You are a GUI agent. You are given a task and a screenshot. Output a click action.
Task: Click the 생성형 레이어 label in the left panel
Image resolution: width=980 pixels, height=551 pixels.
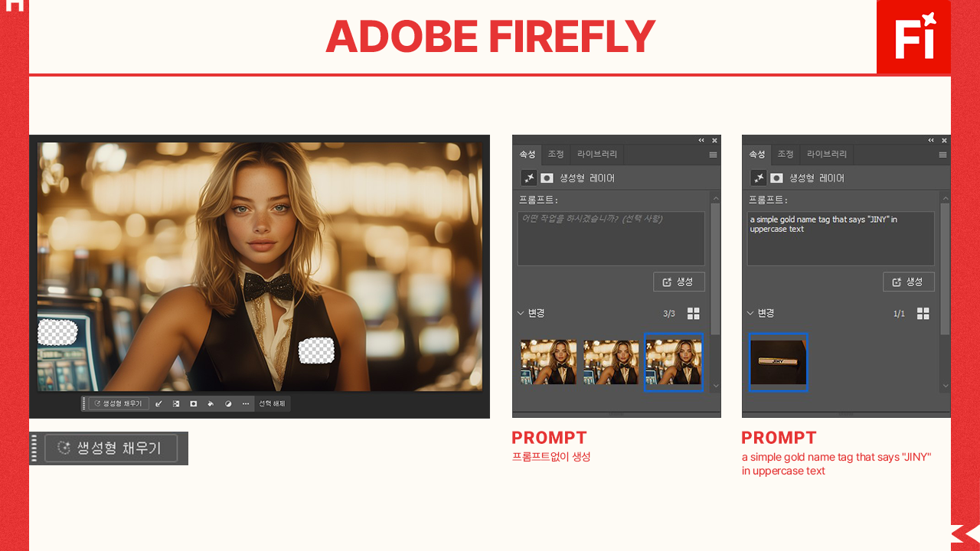pos(587,178)
